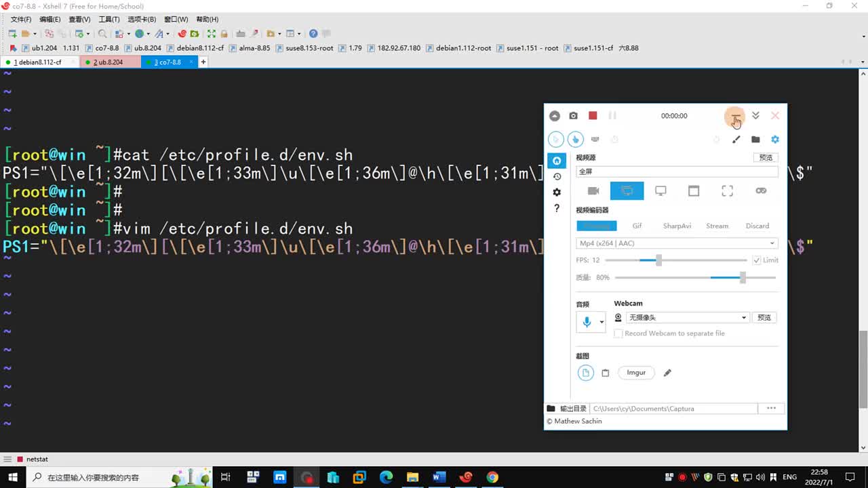The height and width of the screenshot is (488, 868).
Task: Open the 文件(F) menu in Xshell
Action: pos(20,20)
